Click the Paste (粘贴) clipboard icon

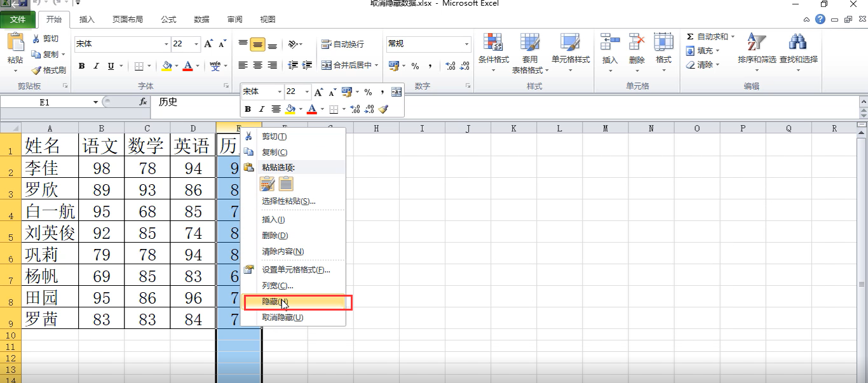pyautogui.click(x=15, y=43)
